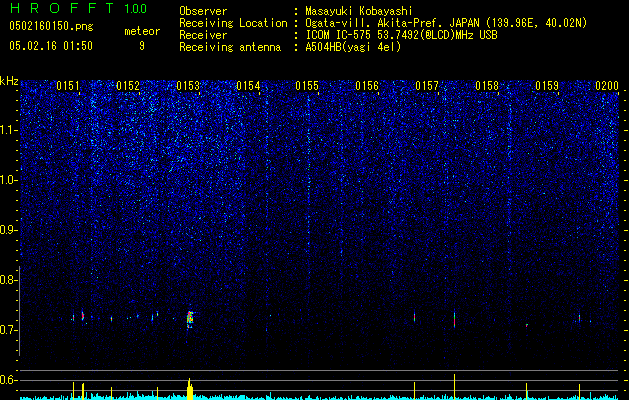This screenshot has width=629, height=400.
Task: Click the 0152 time marker
Action: 128,86
